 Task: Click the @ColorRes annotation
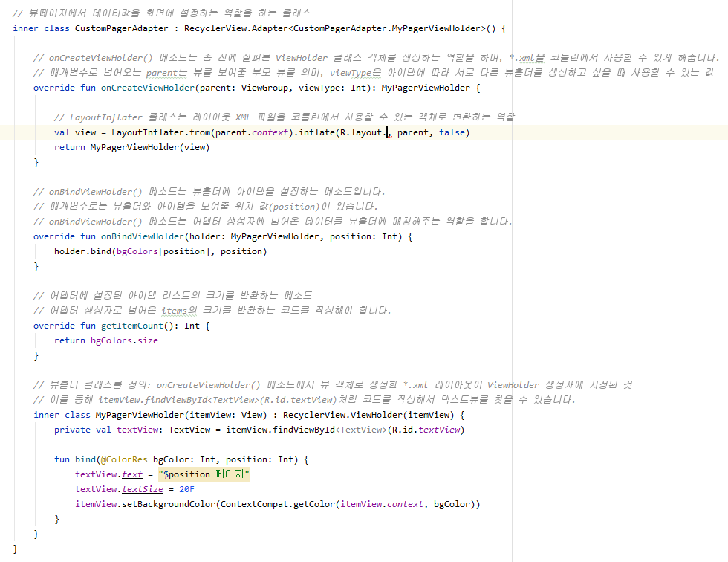(x=124, y=459)
